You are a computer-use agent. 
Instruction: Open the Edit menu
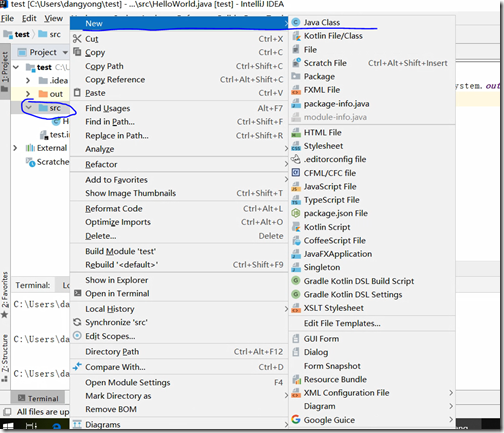coord(29,19)
